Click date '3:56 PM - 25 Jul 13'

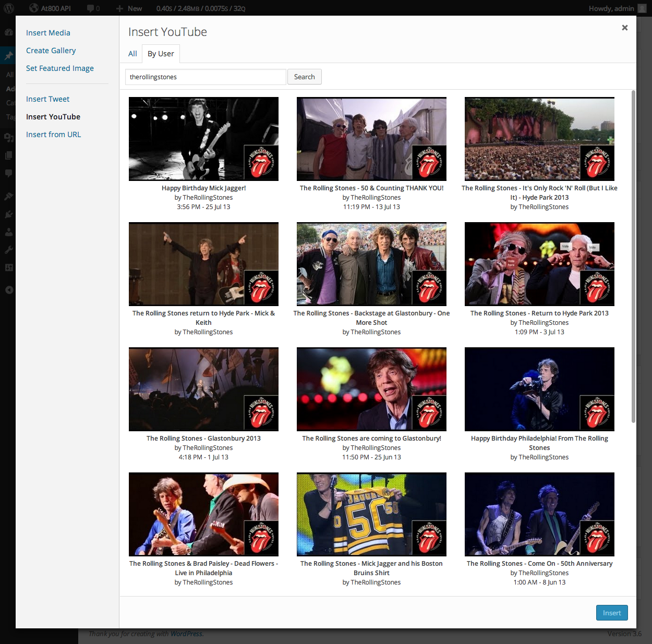point(203,207)
